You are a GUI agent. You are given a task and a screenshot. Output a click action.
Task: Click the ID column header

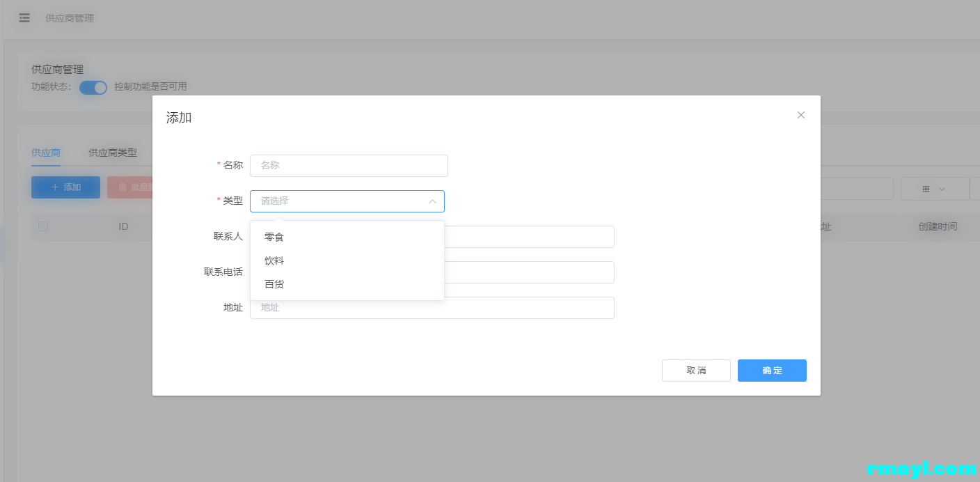pos(123,226)
